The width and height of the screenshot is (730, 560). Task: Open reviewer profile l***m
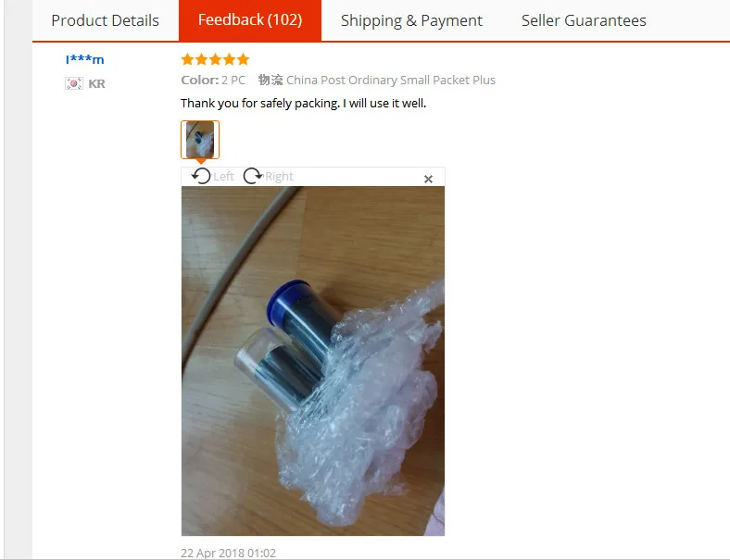pyautogui.click(x=84, y=59)
